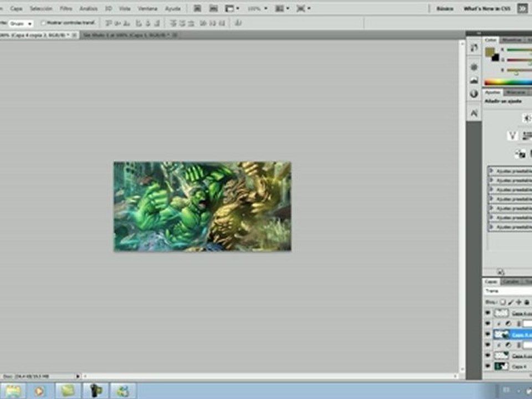Viewport: 532px width, 399px height.
Task: Click the black background color swatch
Action: (495, 58)
